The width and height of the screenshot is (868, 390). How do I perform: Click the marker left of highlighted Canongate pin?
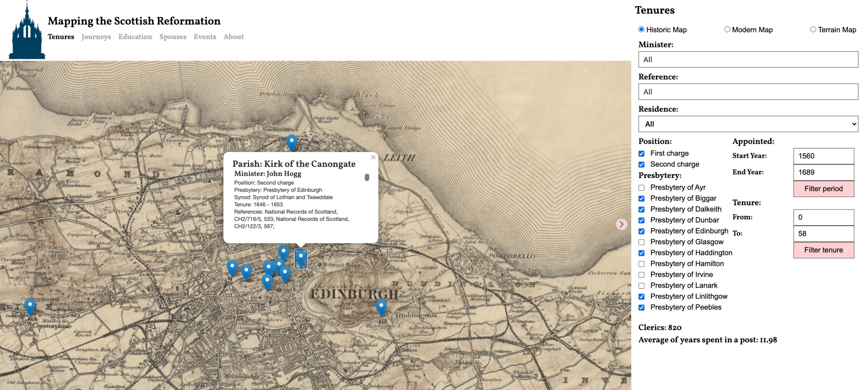(283, 253)
